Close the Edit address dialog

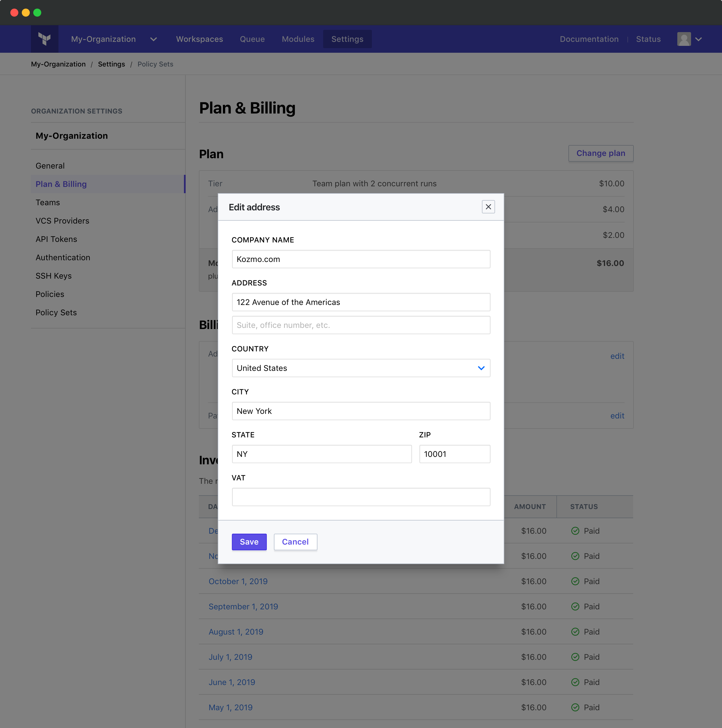tap(488, 207)
